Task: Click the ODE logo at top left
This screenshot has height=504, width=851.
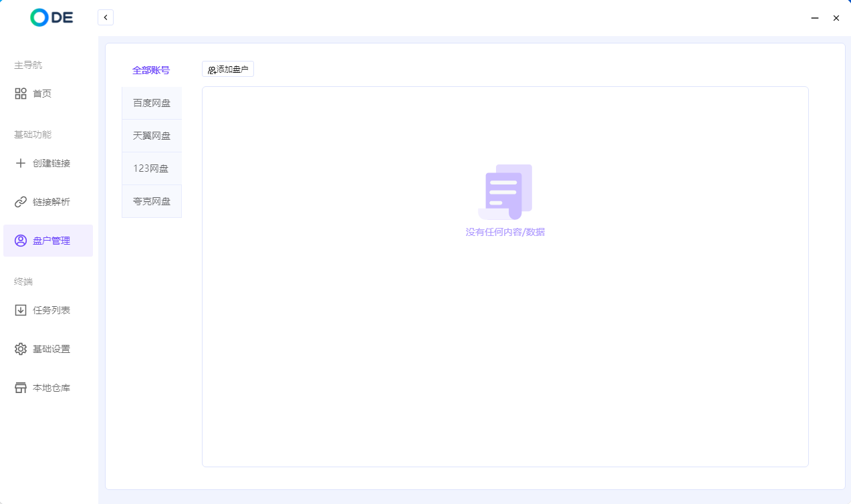Action: 51,18
